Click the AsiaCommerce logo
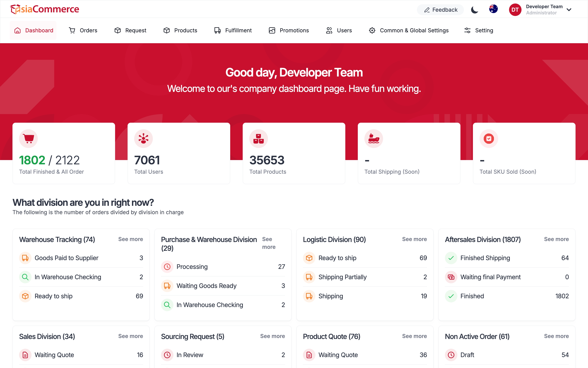588x368 pixels. click(x=45, y=9)
